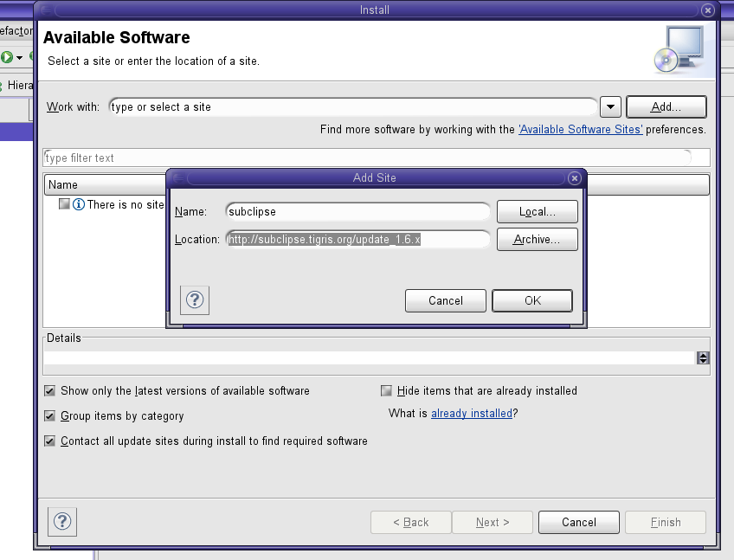Click the info icon beside 'There is no site'
The width and height of the screenshot is (734, 560).
(79, 204)
